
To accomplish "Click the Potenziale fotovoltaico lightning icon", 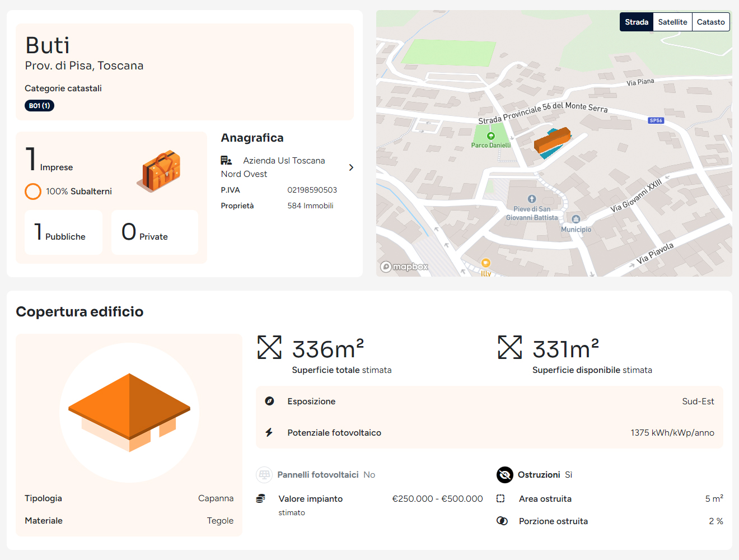I will 269,432.
